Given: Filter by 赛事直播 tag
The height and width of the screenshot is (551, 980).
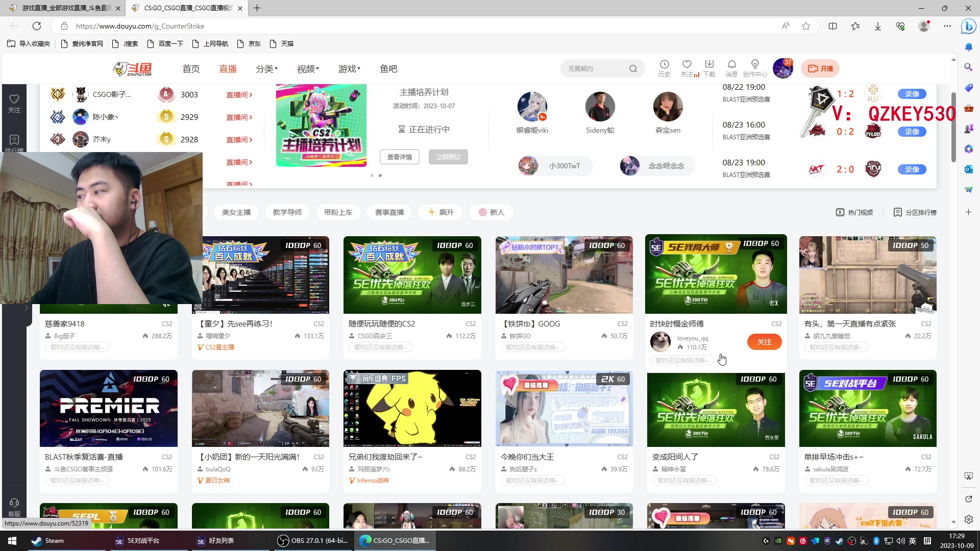Looking at the screenshot, I should (389, 212).
